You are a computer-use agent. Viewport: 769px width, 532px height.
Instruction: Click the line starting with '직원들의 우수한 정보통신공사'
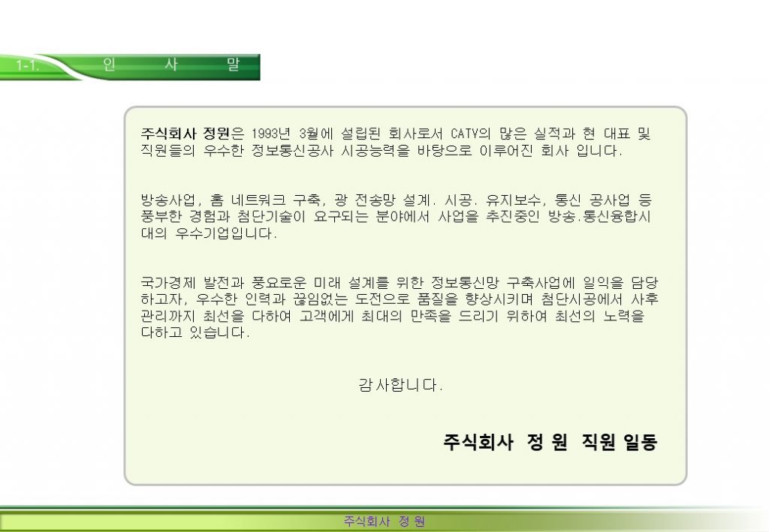381,150
